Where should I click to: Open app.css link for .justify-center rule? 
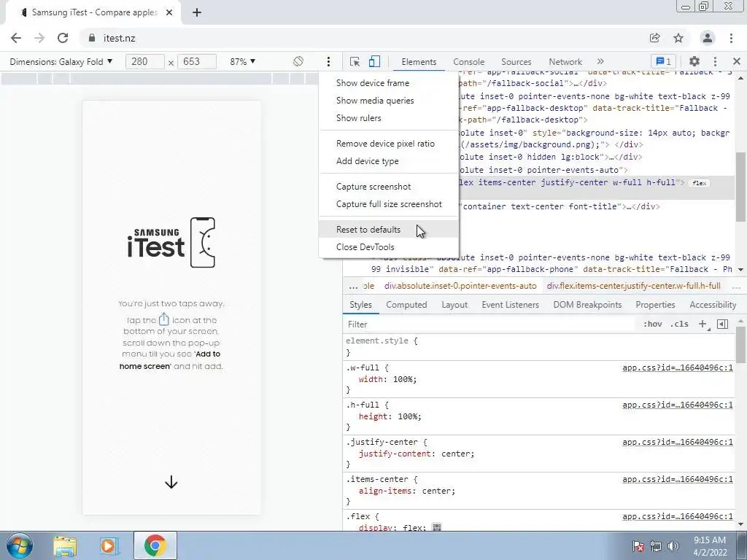678,442
